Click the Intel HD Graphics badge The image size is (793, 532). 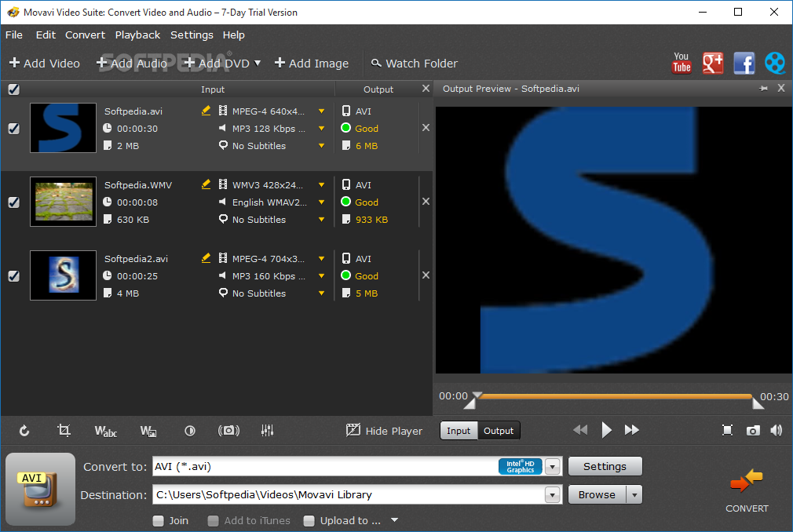[x=521, y=466]
